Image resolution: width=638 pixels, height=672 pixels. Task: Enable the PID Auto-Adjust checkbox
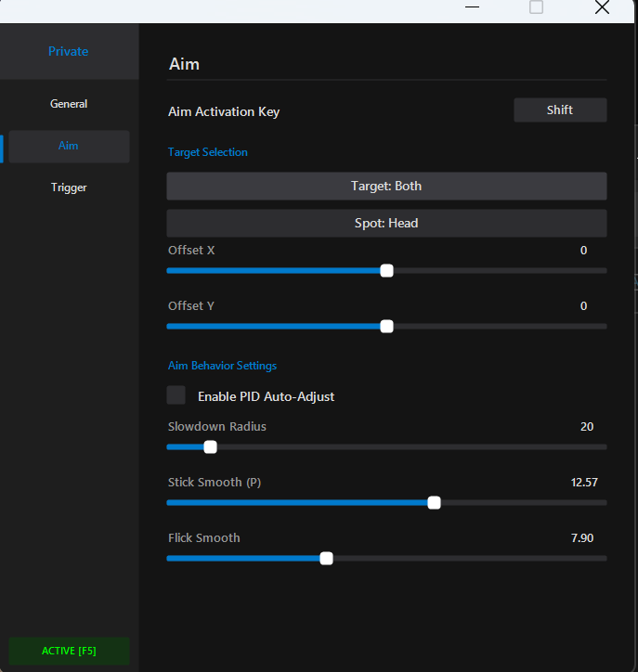[x=176, y=395]
